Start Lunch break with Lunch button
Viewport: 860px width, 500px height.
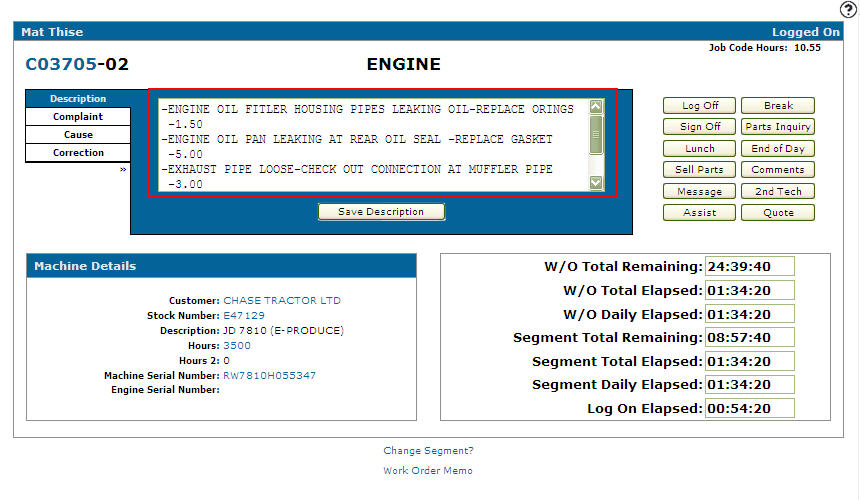[x=699, y=149]
